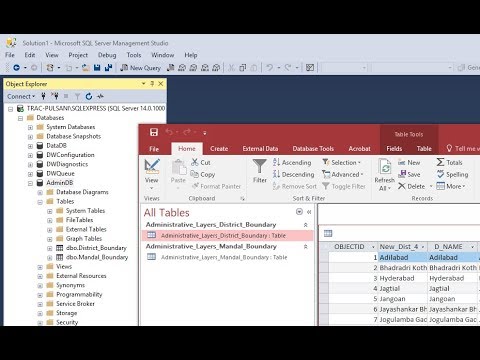
Task: Open the All Tables navigation pane menu arrow
Action: click(299, 212)
